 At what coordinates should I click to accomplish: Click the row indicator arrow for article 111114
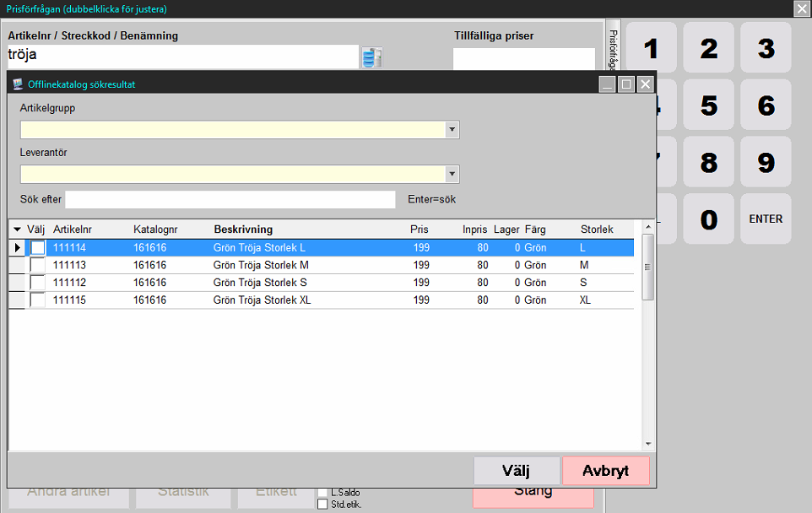[x=18, y=247]
